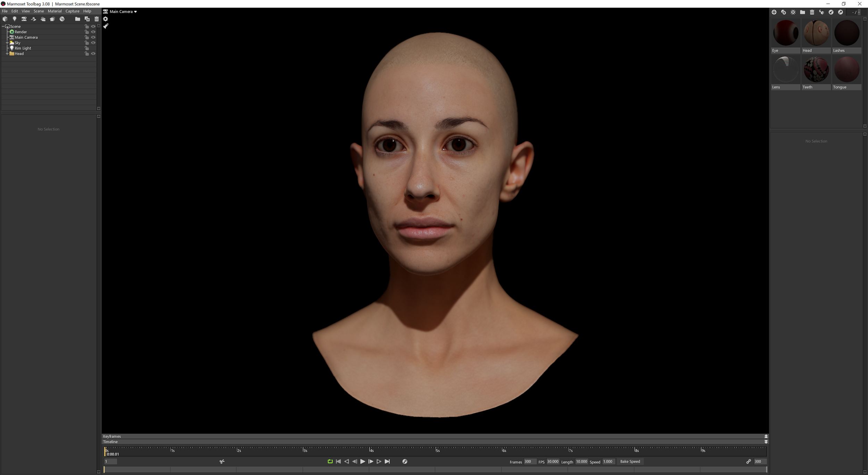This screenshot has width=868, height=475.
Task: Add a new camera from the toolbar
Action: tap(24, 19)
